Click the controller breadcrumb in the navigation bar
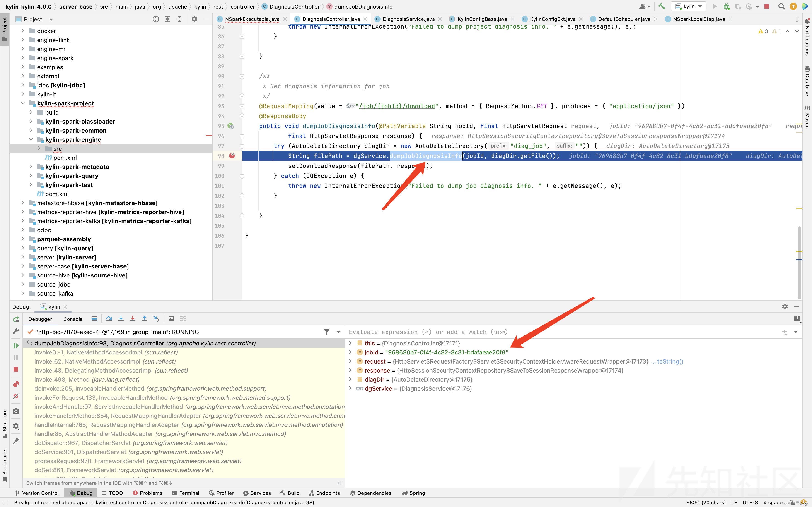The image size is (812, 507). 243,6
